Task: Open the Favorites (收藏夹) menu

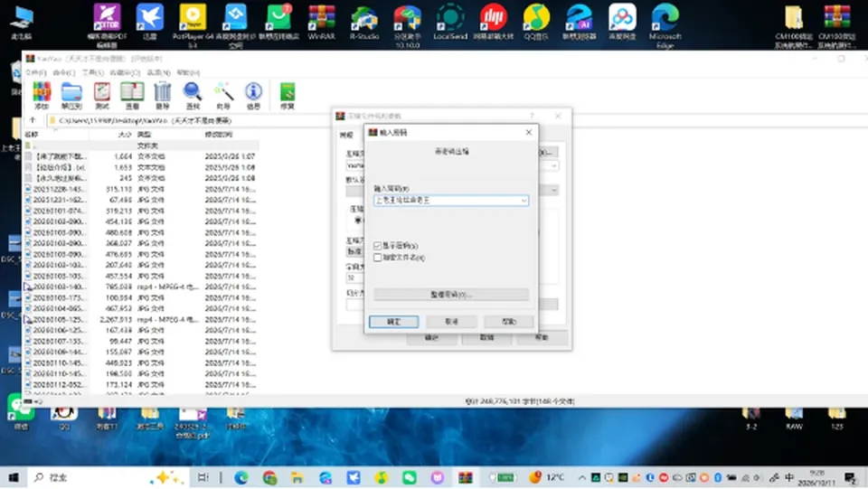Action: coord(125,72)
